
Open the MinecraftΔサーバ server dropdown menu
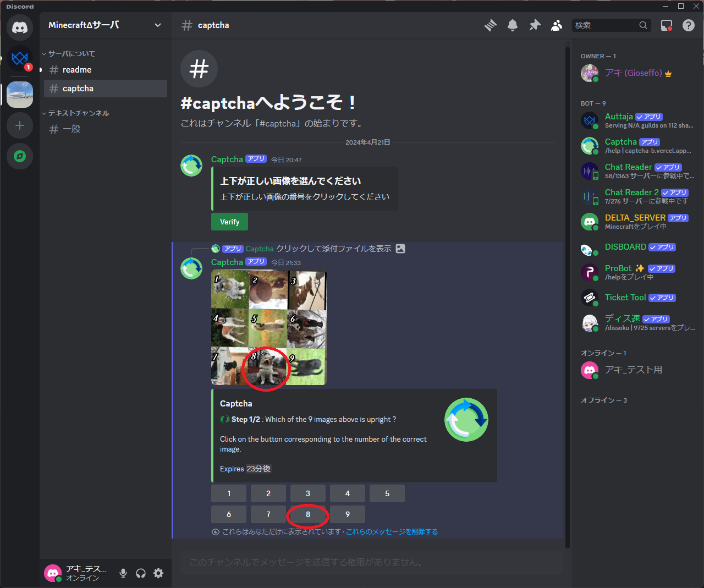105,25
